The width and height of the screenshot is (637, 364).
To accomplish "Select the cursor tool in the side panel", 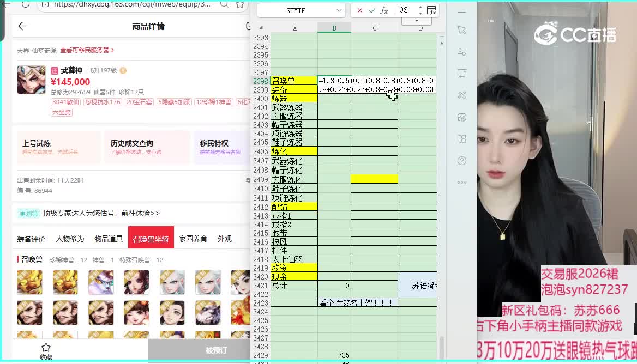I will pyautogui.click(x=462, y=30).
